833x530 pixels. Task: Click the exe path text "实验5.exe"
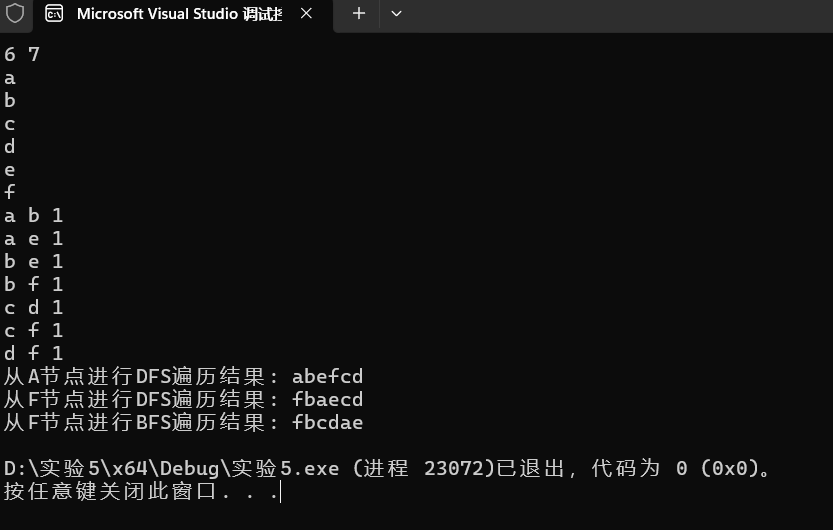(285, 468)
